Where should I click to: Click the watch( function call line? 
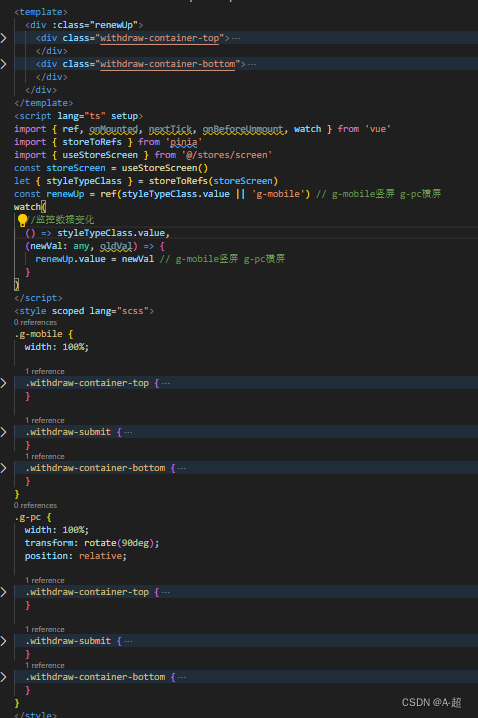tap(30, 207)
